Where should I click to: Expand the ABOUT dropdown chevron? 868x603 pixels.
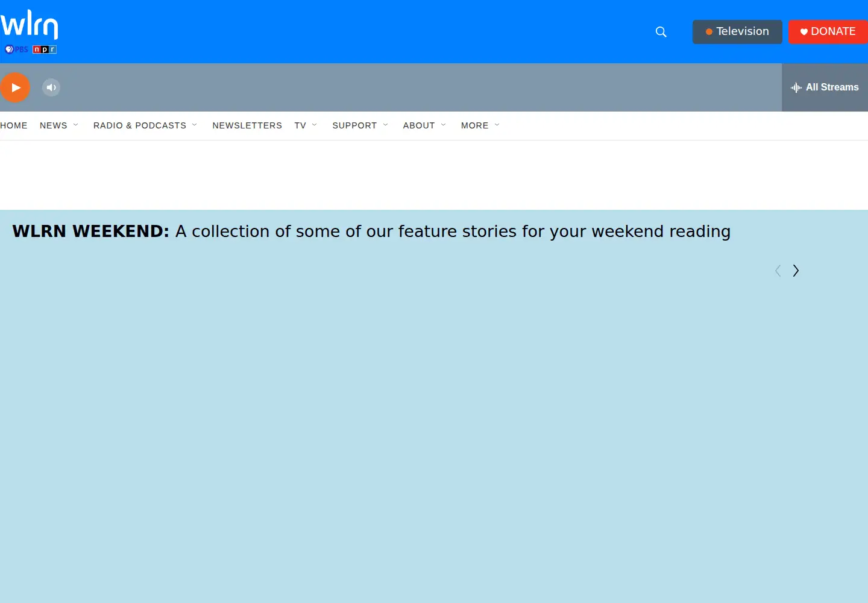444,125
